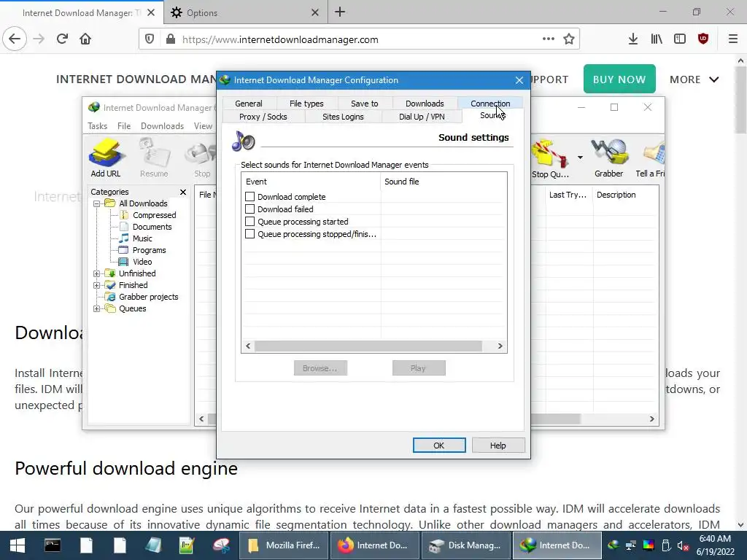Viewport: 747px width, 560px height.
Task: Open Downloads menu in IDM window
Action: [x=162, y=126]
